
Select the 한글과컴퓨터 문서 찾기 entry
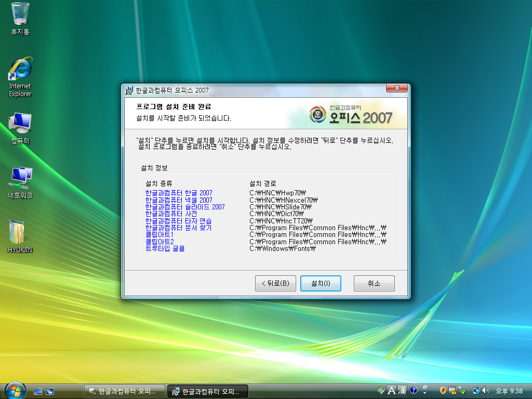click(179, 228)
